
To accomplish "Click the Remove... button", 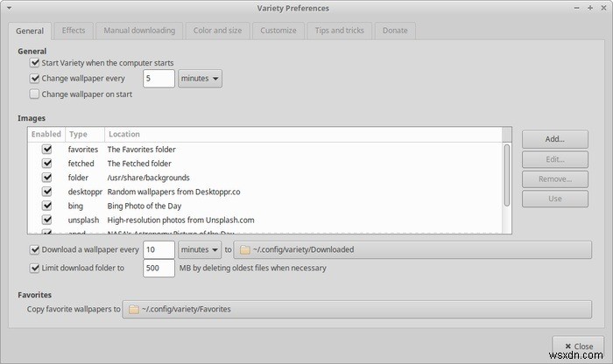I will point(554,179).
